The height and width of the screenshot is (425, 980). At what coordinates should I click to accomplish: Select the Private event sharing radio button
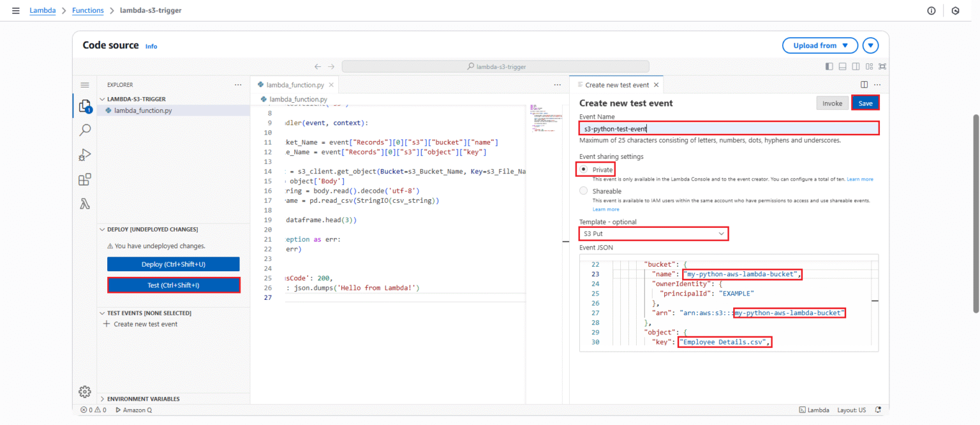(583, 169)
